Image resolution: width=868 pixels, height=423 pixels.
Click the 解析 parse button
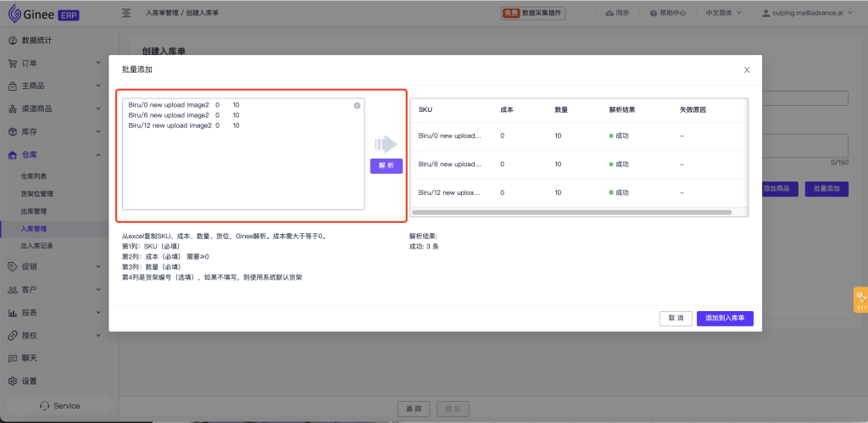tap(386, 166)
